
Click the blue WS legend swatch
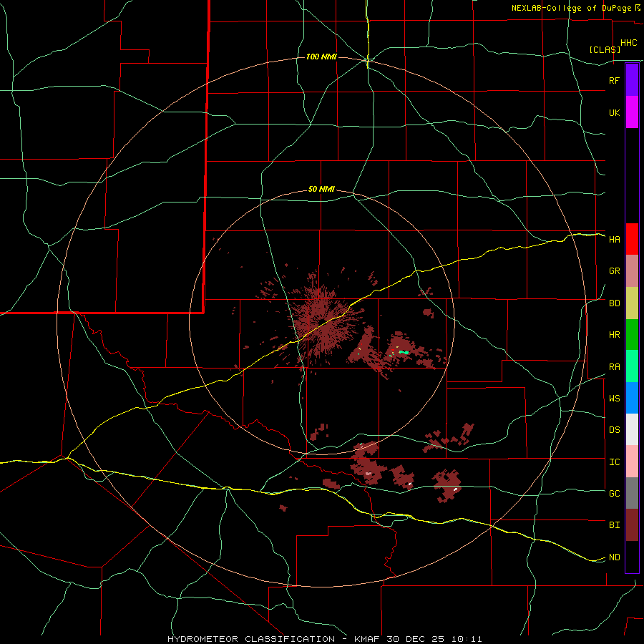coord(632,398)
